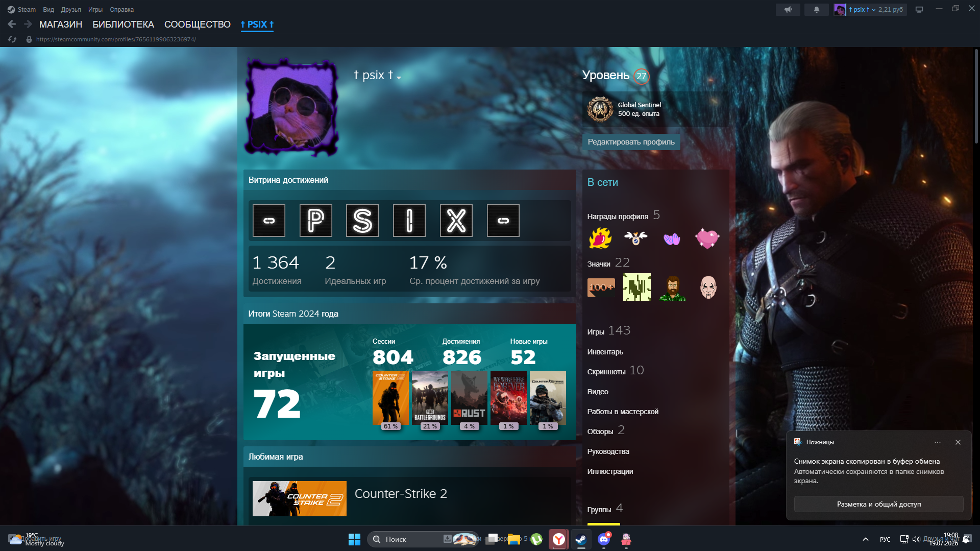Open the Steam menu
The height and width of the screenshot is (551, 980).
click(22, 10)
